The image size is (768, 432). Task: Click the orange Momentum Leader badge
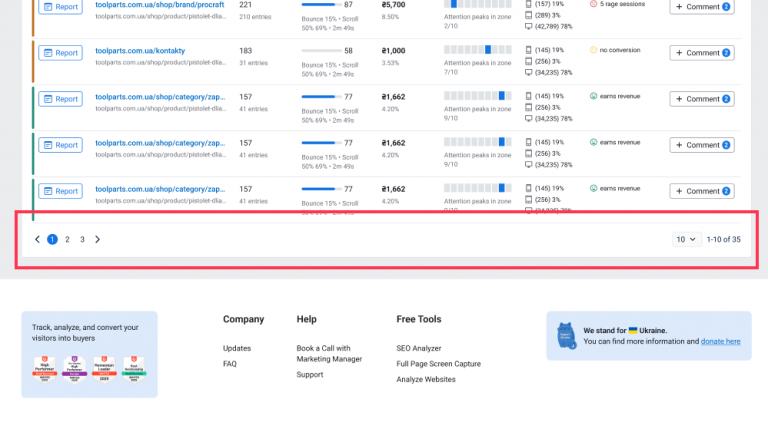pyautogui.click(x=104, y=369)
